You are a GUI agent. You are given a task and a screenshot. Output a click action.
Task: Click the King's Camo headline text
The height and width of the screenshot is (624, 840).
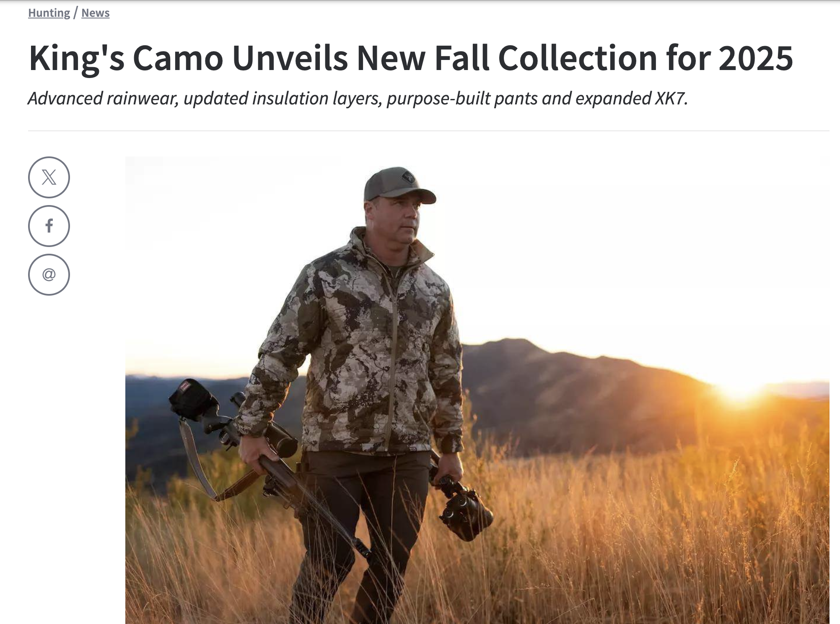(411, 58)
